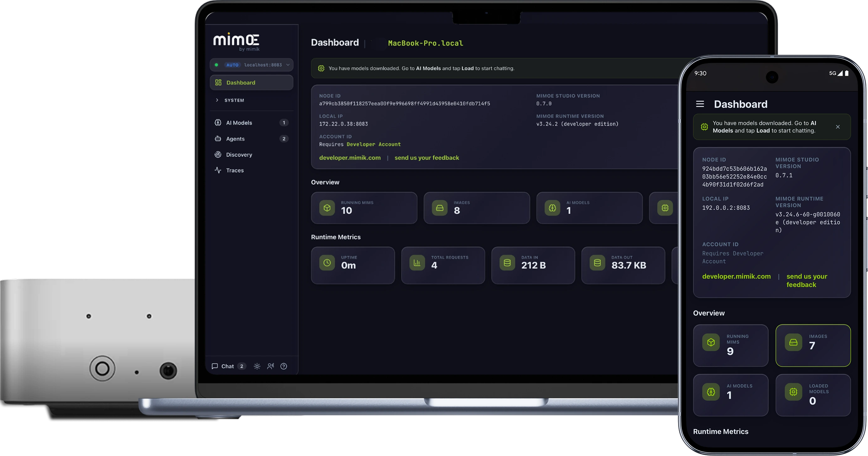Click the Local IP 172.22.0.38:8083 value

click(343, 124)
